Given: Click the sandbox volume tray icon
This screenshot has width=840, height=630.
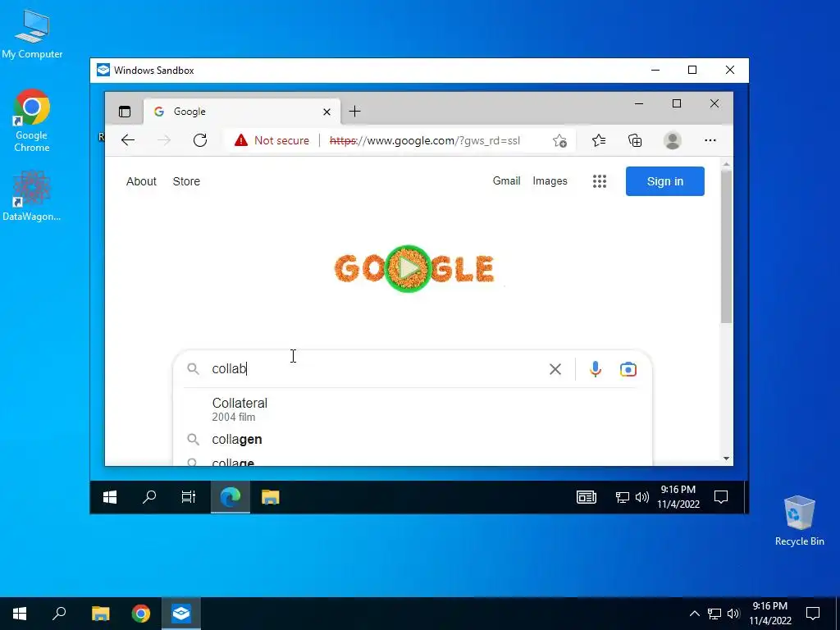Looking at the screenshot, I should (641, 498).
